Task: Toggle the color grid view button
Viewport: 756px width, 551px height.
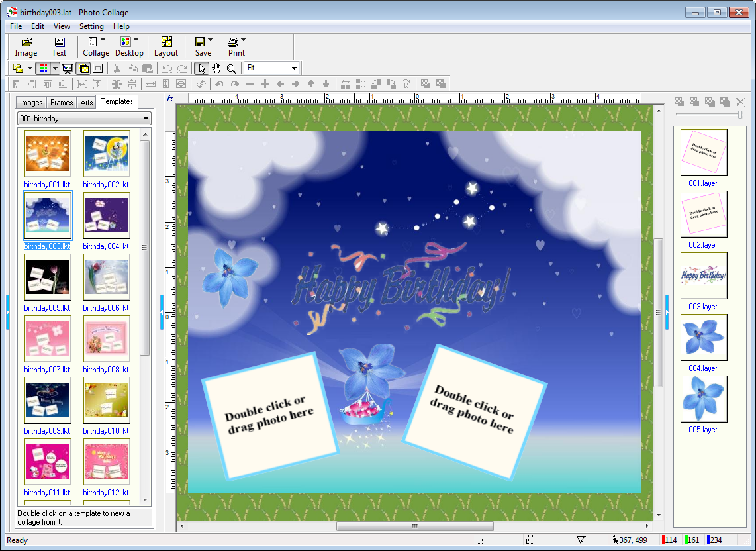Action: click(43, 68)
